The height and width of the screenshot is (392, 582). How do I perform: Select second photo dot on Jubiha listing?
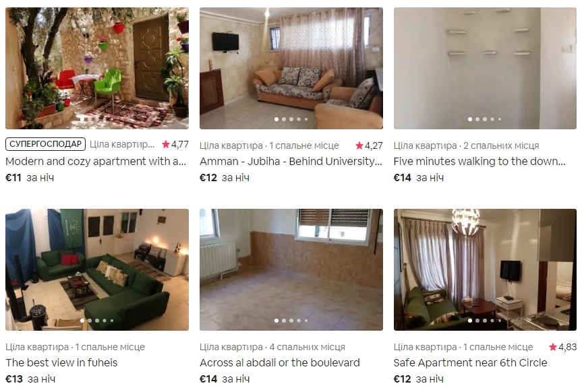point(284,119)
